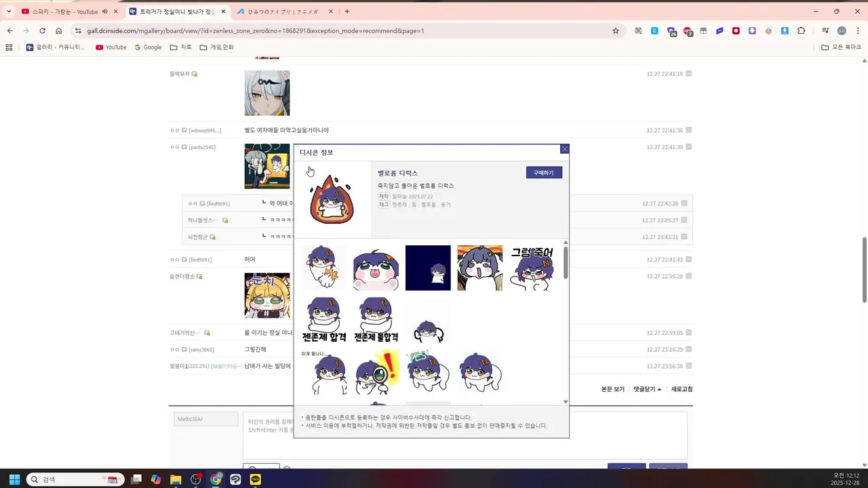
Task: Click 새로고침 to refresh comments
Action: [x=682, y=389]
